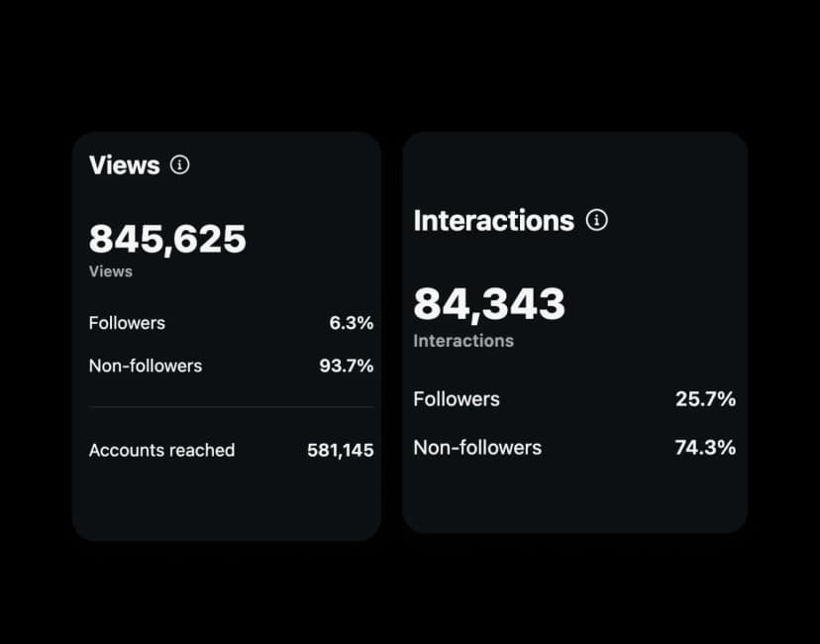
Task: Click the 581,145 accounts reached value
Action: tap(340, 450)
